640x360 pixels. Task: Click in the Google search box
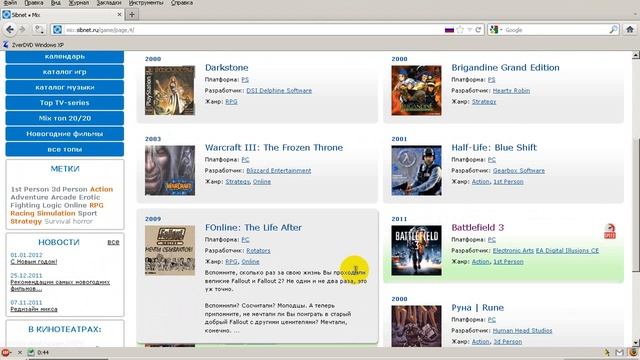556,30
